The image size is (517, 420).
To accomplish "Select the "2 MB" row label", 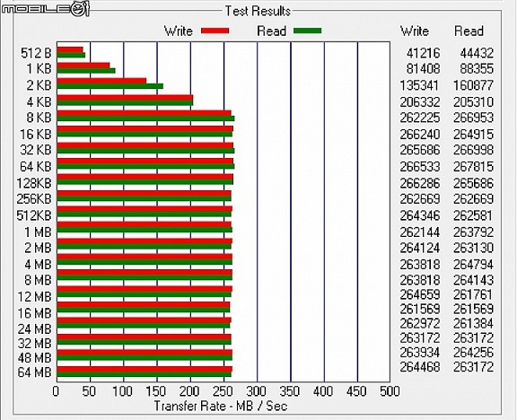I will (38, 248).
